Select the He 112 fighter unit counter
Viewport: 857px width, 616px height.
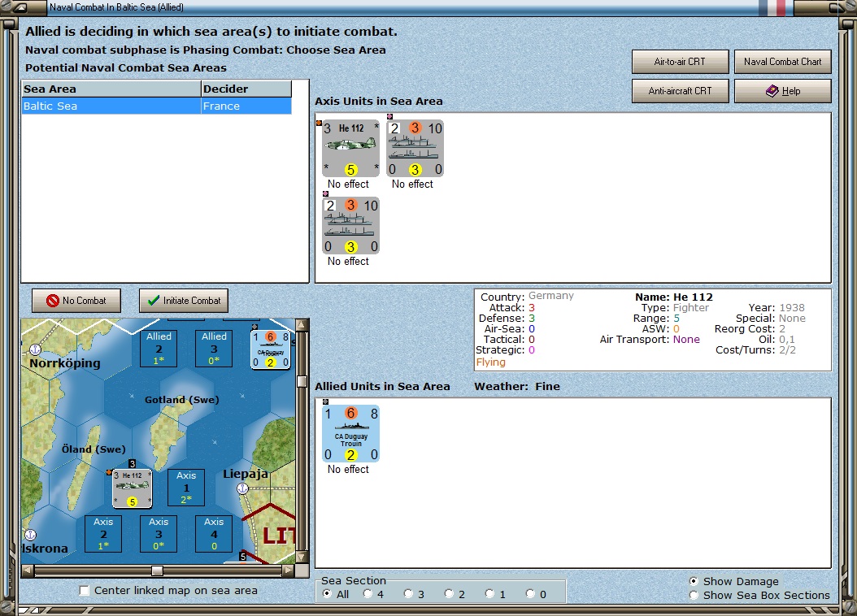coord(350,148)
